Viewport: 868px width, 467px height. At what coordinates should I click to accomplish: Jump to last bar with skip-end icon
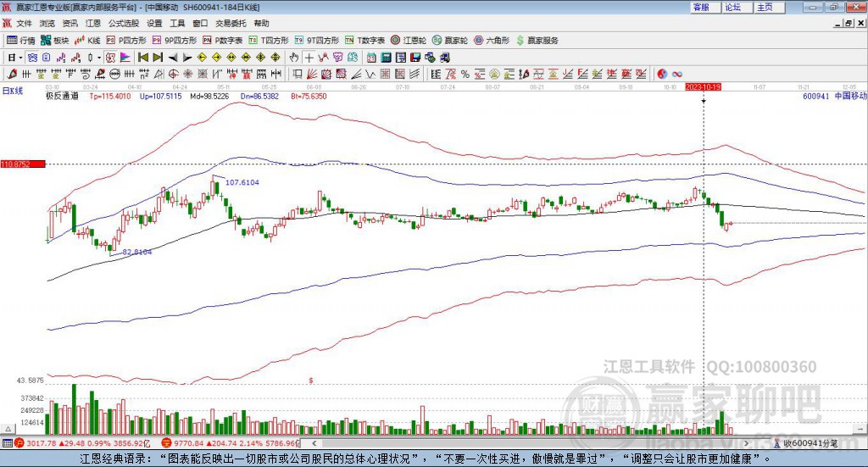(158, 58)
